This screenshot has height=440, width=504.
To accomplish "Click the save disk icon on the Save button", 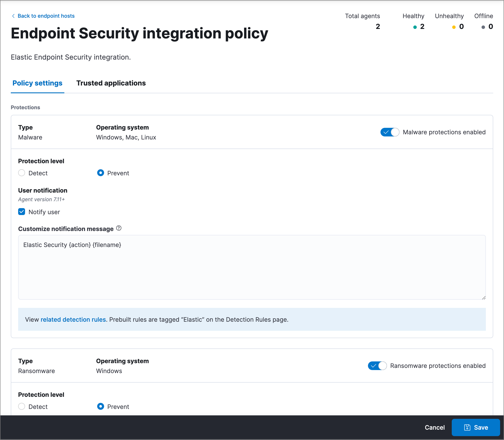I will pos(468,427).
